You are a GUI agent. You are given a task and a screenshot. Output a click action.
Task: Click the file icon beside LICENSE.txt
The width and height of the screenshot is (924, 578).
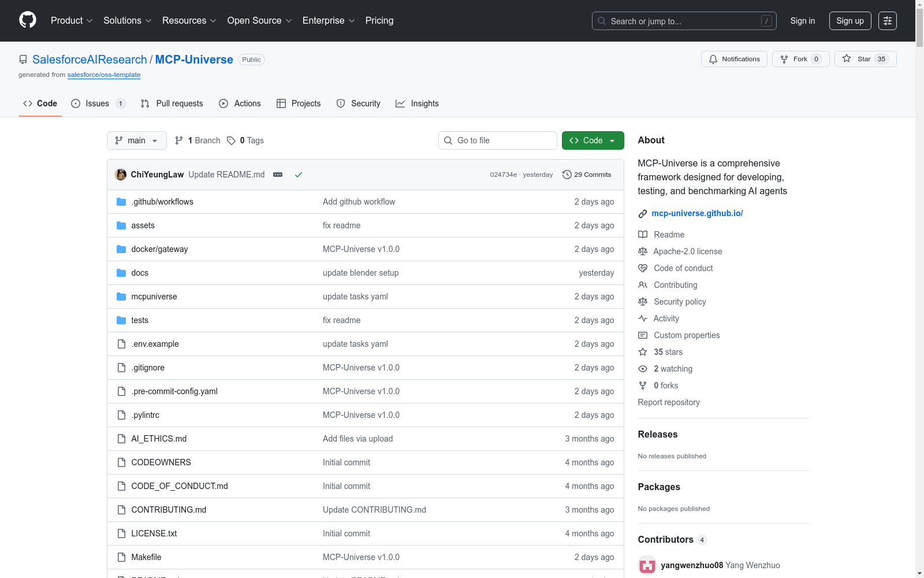tap(121, 533)
